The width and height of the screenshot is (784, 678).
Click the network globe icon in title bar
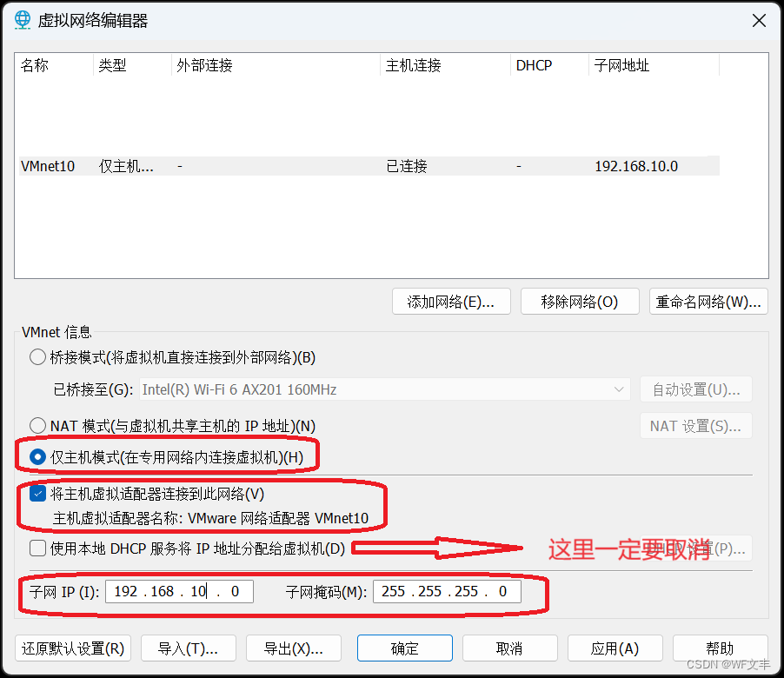[x=21, y=19]
